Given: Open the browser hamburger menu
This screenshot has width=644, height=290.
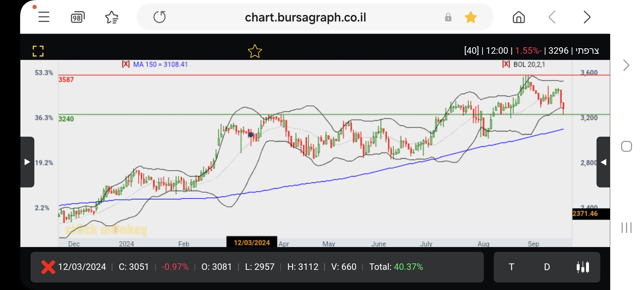Looking at the screenshot, I should point(44,17).
